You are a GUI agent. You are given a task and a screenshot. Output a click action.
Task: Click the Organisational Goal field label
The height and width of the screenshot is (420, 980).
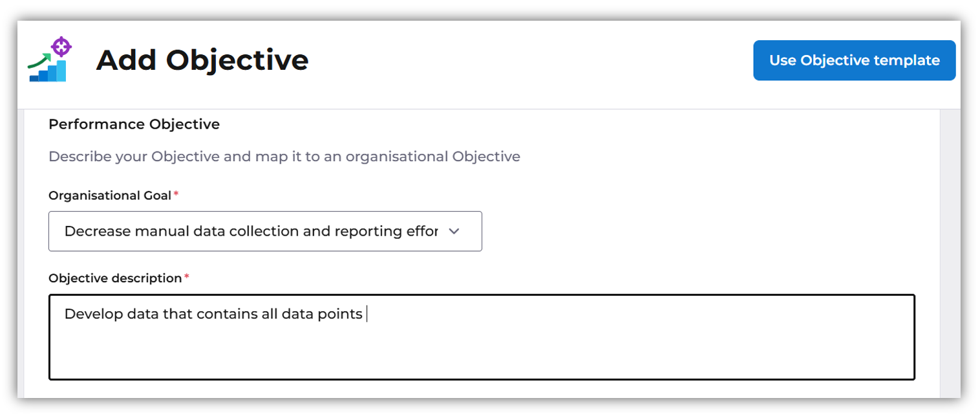click(109, 195)
